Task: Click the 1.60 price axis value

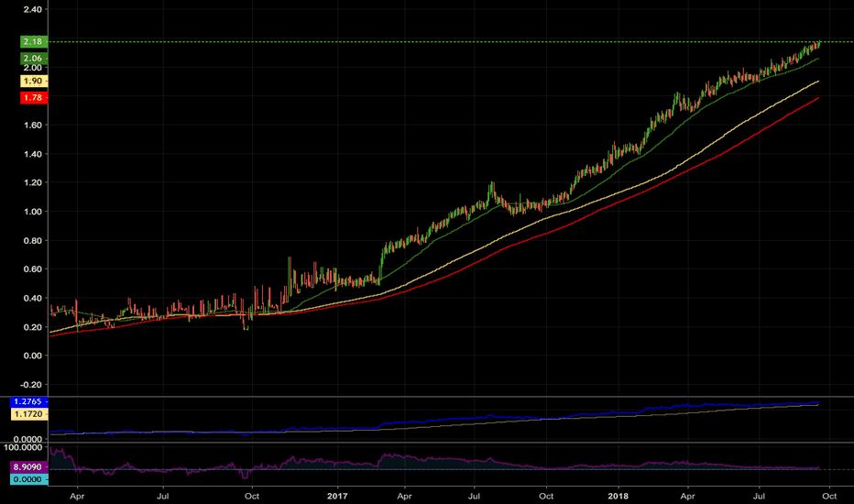Action: click(33, 126)
